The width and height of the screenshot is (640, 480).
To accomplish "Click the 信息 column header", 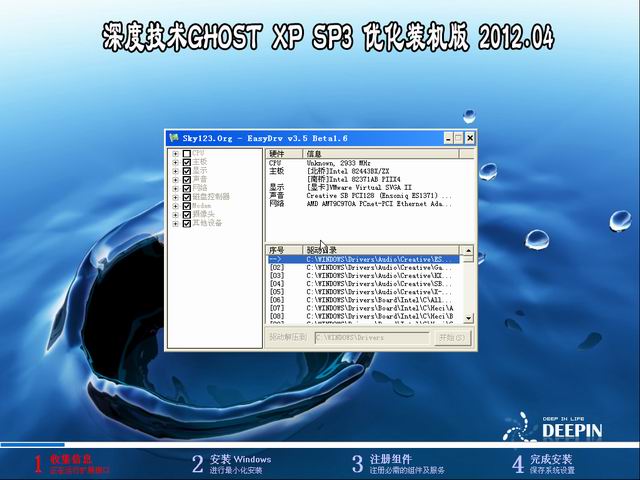I will (381, 154).
